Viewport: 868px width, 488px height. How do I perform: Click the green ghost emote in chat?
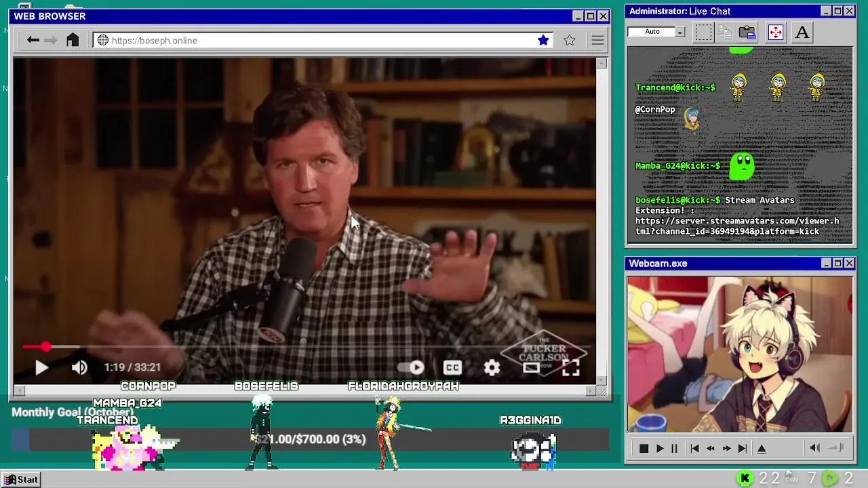(x=742, y=167)
